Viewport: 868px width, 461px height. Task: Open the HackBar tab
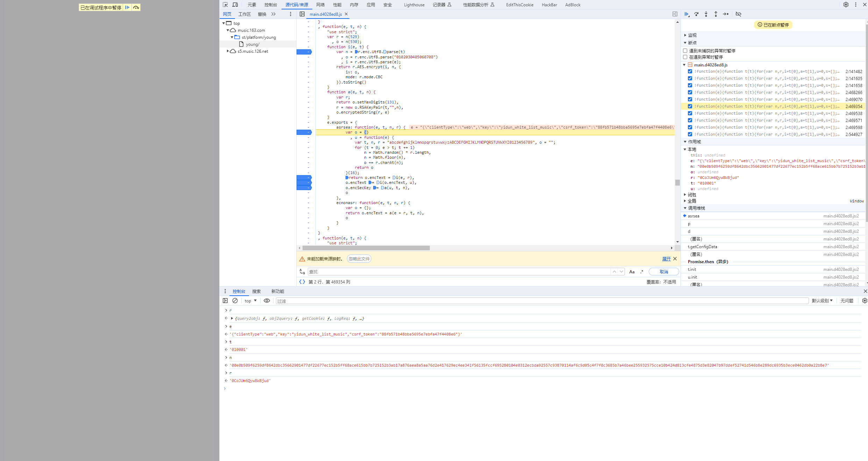(x=549, y=5)
